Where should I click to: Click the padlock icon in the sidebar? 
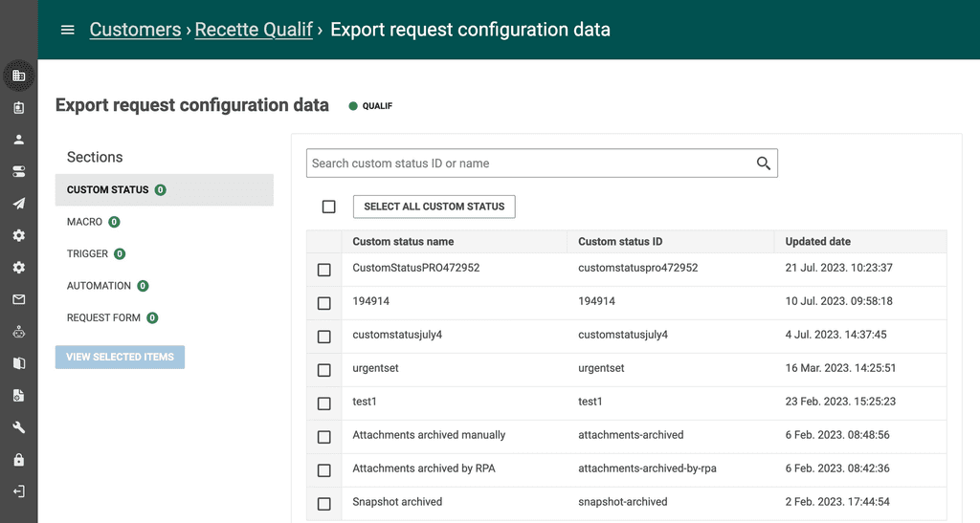[18, 460]
